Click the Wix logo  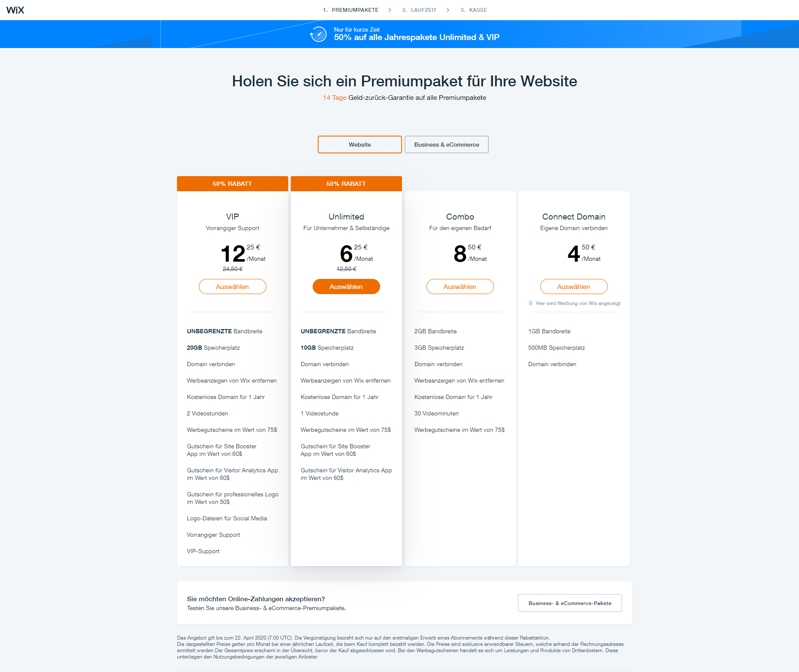click(15, 10)
